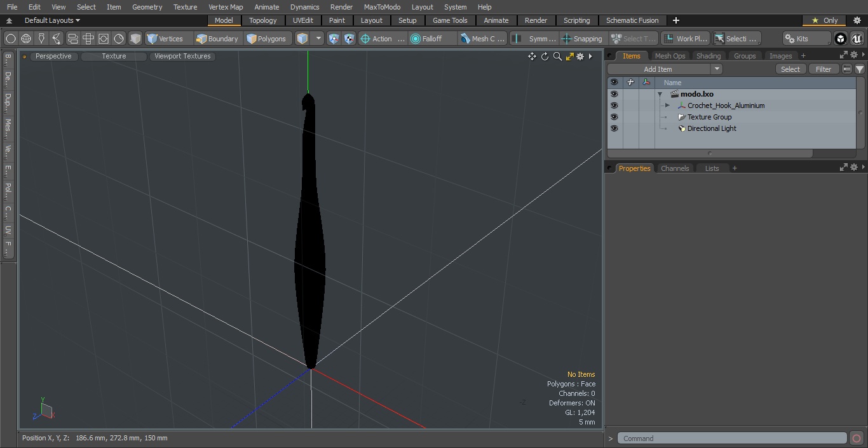
Task: Toggle Texture Group visibility eye
Action: click(x=614, y=117)
